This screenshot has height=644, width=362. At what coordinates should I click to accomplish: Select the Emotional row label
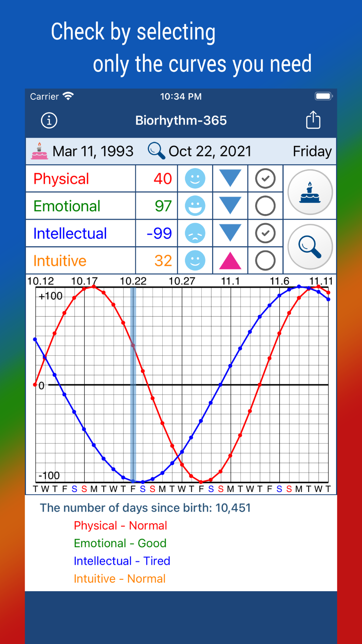67,206
